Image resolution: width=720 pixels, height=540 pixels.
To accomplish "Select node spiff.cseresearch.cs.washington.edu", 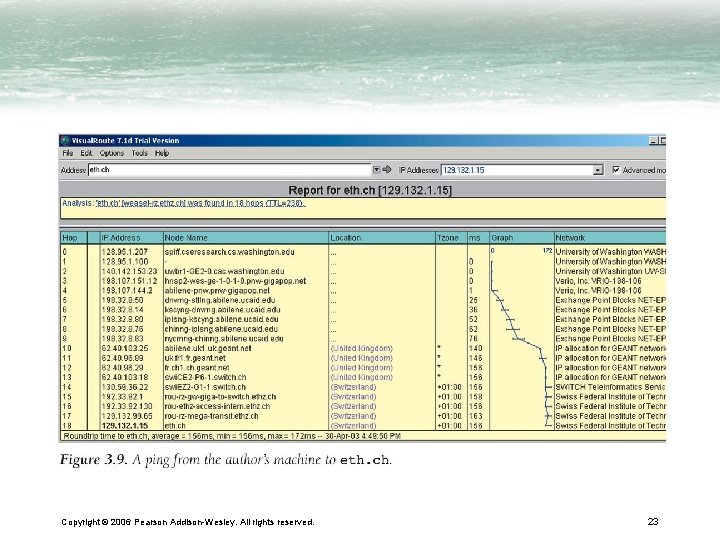I will 230,252.
